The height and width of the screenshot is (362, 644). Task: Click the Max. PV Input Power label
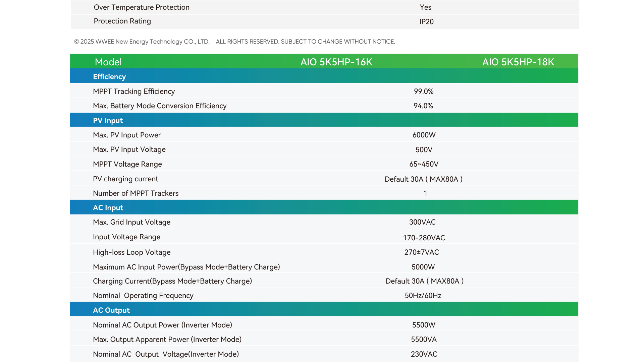pyautogui.click(x=127, y=135)
